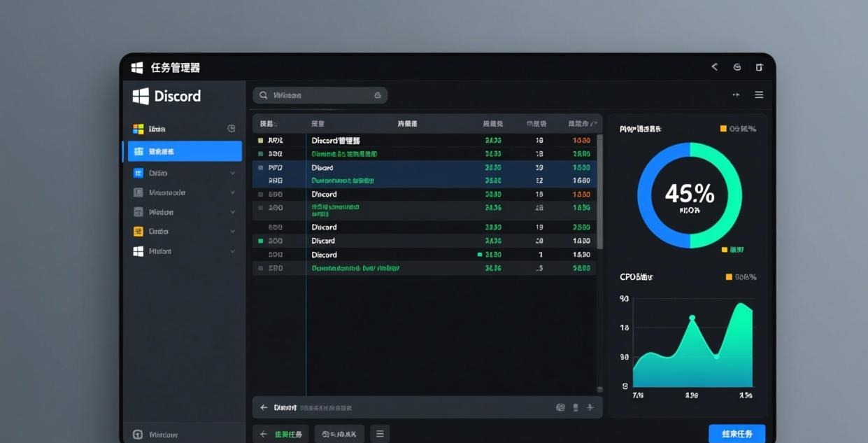Select the last green-text process row
This screenshot has height=443, width=868.
coord(424,268)
